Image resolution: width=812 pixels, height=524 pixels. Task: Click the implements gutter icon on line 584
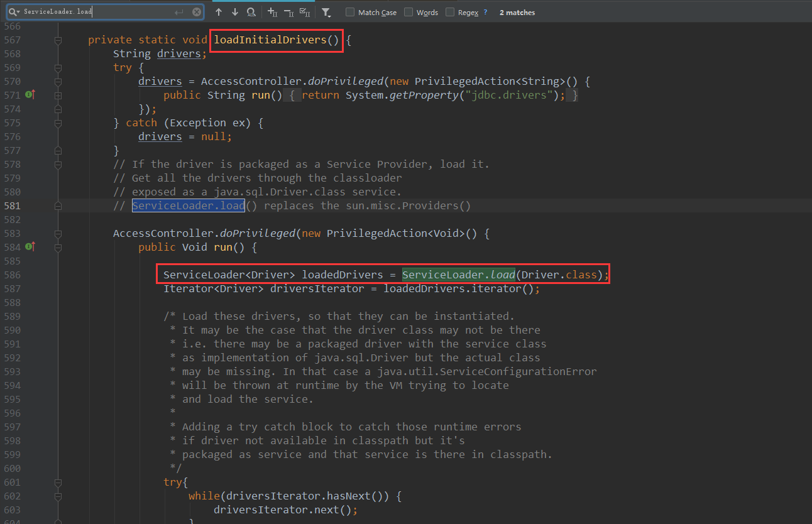coord(30,247)
